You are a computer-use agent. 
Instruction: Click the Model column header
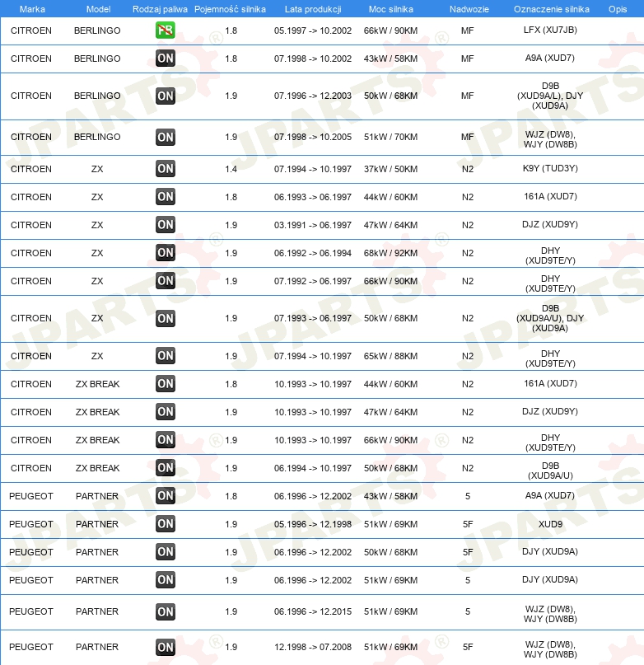(x=98, y=9)
